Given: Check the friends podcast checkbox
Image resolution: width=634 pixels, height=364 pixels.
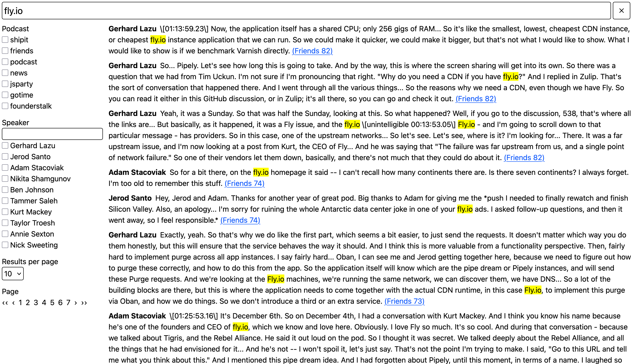Looking at the screenshot, I should point(5,51).
